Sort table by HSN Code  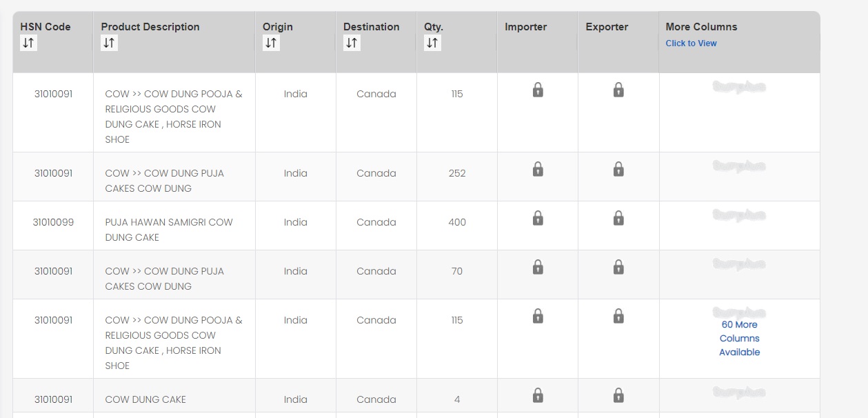28,43
